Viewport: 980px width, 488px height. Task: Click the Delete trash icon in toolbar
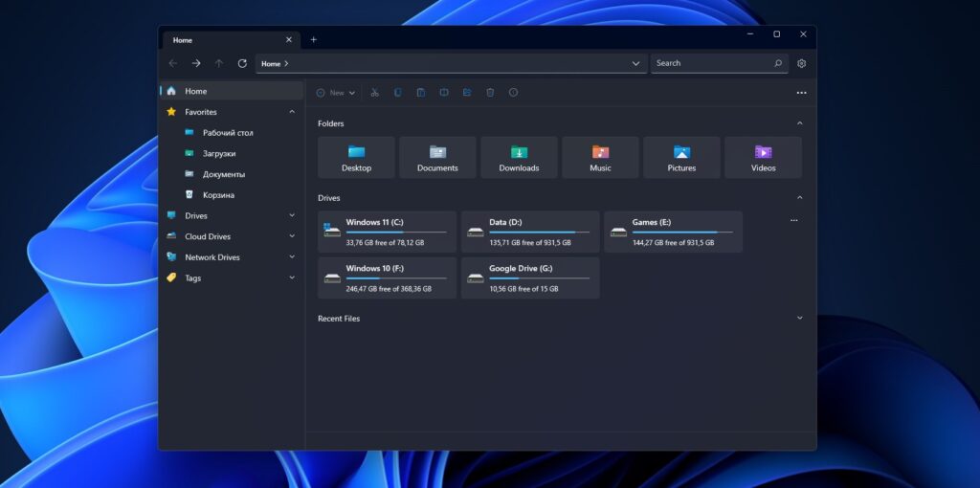point(490,93)
